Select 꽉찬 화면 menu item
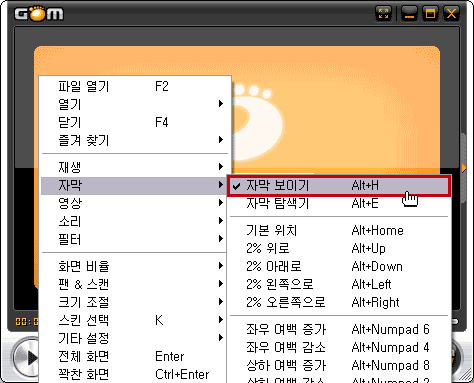This screenshot has width=474, height=383. pyautogui.click(x=134, y=374)
